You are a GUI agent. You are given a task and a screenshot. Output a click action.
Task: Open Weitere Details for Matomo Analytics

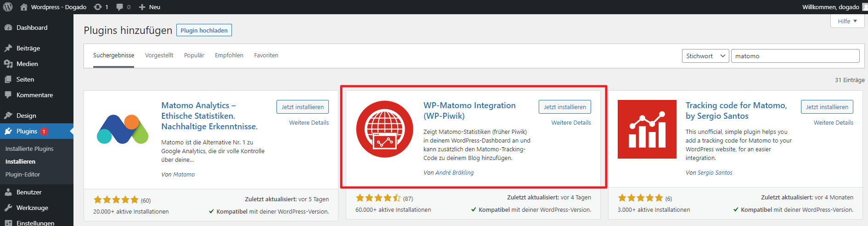point(309,123)
